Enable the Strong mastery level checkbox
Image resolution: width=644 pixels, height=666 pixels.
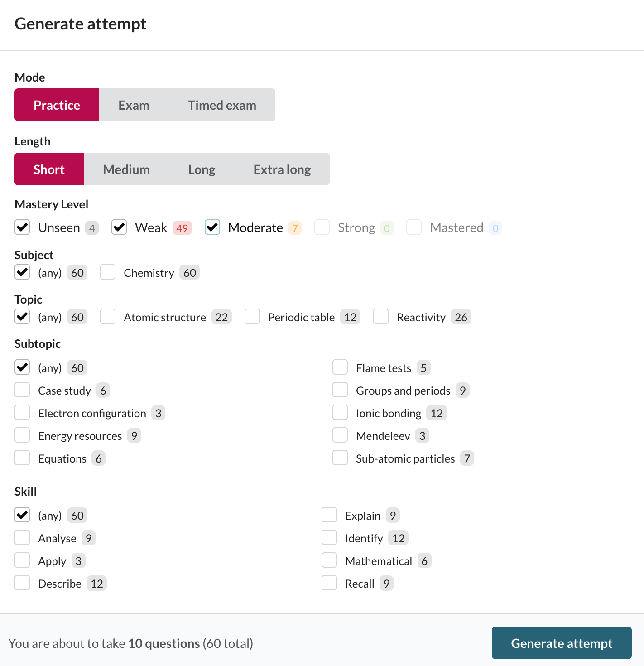click(322, 227)
